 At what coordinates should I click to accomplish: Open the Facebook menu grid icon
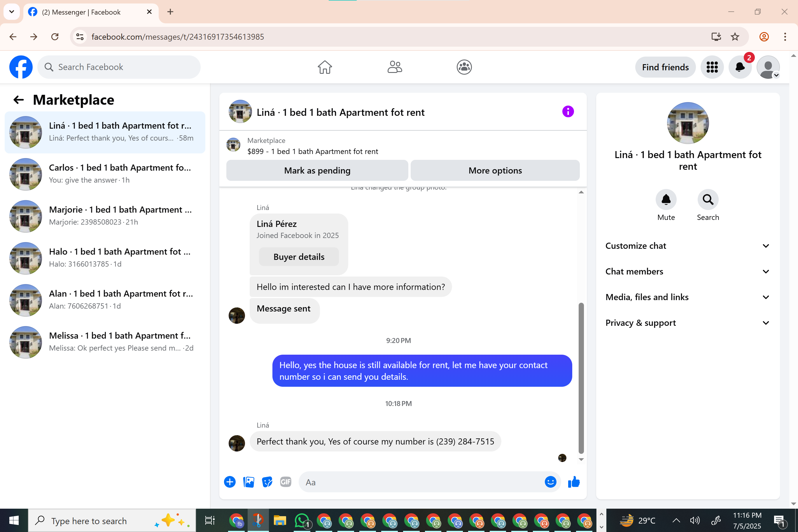click(712, 67)
